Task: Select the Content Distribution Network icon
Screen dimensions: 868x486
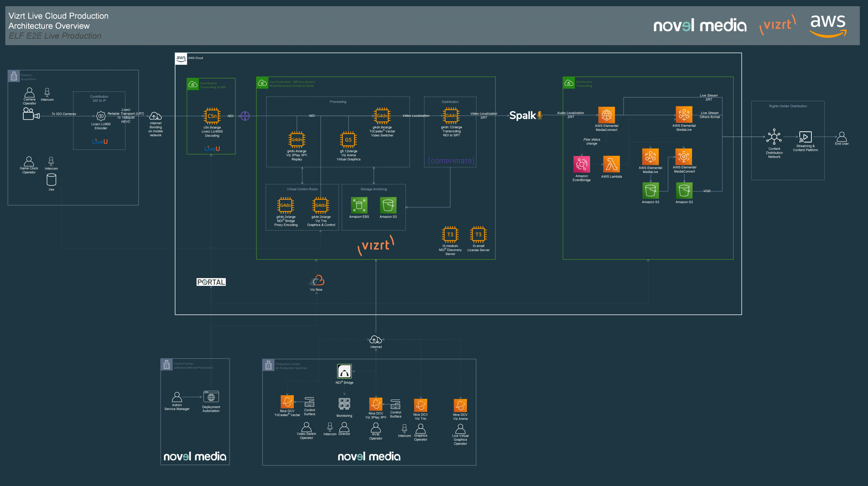Action: (774, 137)
